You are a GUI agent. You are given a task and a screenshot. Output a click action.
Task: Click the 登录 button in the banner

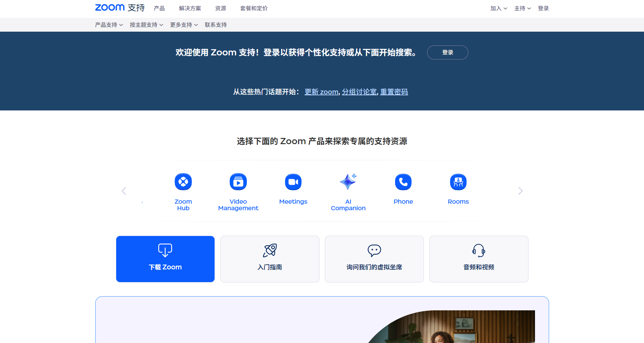pyautogui.click(x=447, y=52)
